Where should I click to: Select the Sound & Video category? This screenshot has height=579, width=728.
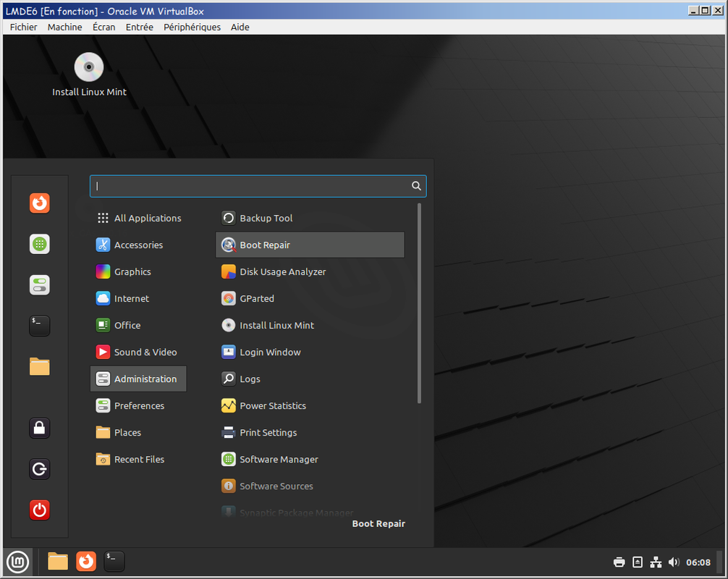pos(138,352)
